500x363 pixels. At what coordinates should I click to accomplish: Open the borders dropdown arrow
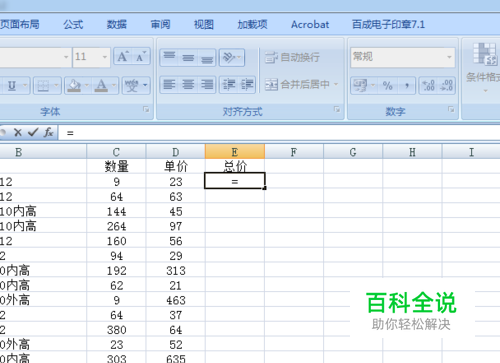56,86
